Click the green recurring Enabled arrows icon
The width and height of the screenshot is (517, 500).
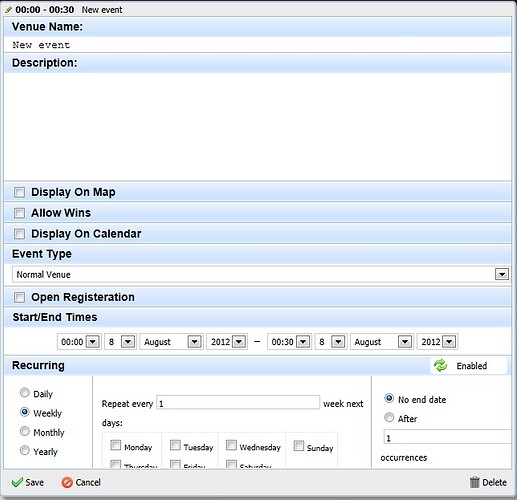coord(441,366)
